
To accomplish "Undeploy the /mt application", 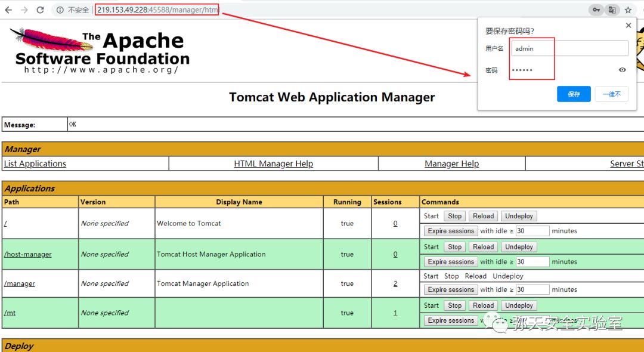I will [x=519, y=305].
